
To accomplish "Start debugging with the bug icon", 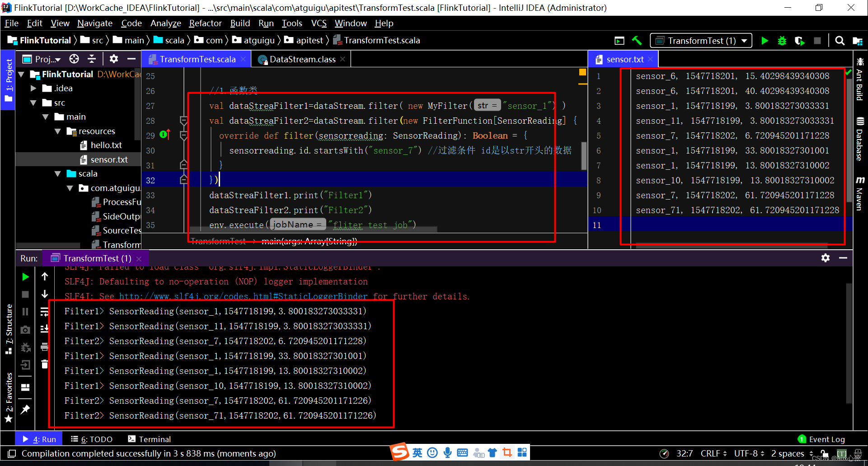I will [782, 40].
